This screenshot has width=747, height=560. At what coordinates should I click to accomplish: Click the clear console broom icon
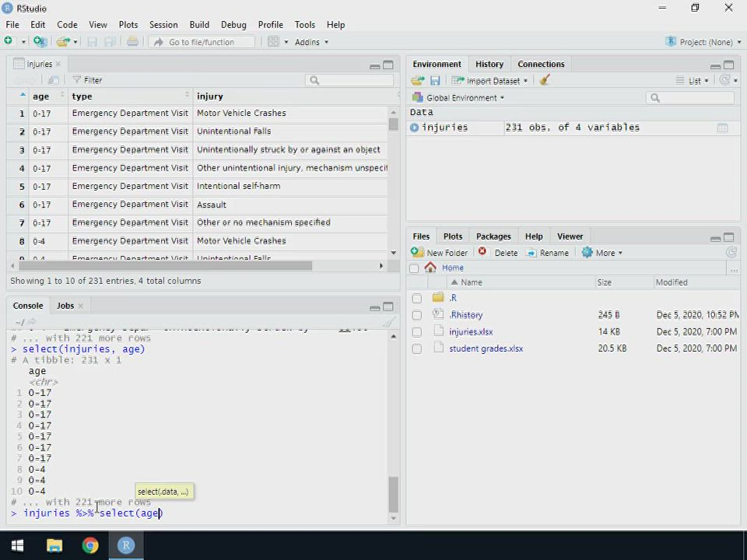[x=389, y=322]
